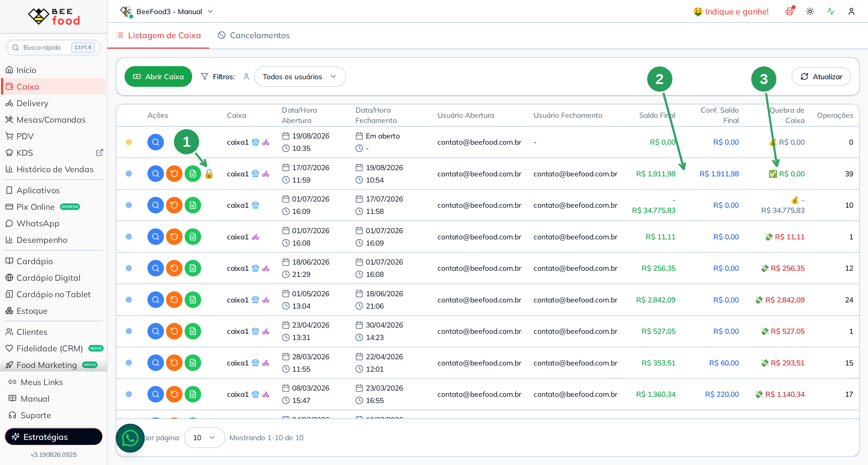
Task: Switch to Cancelamentos tab
Action: point(254,35)
